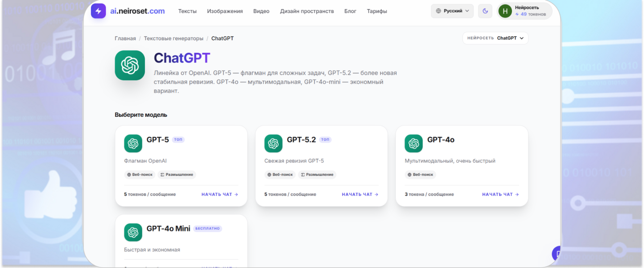Viewport: 644px width, 268px height.
Task: Expand the Русский language dropdown
Action: pos(452,11)
